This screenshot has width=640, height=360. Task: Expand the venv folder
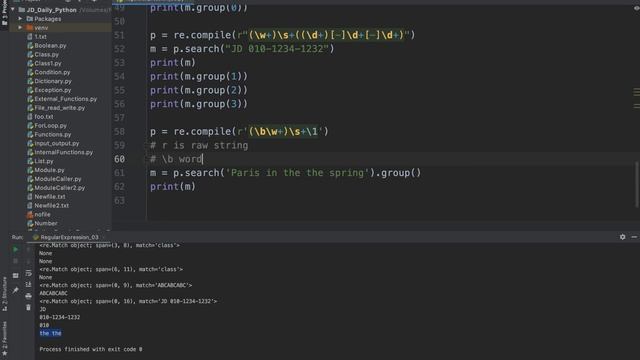click(20, 28)
